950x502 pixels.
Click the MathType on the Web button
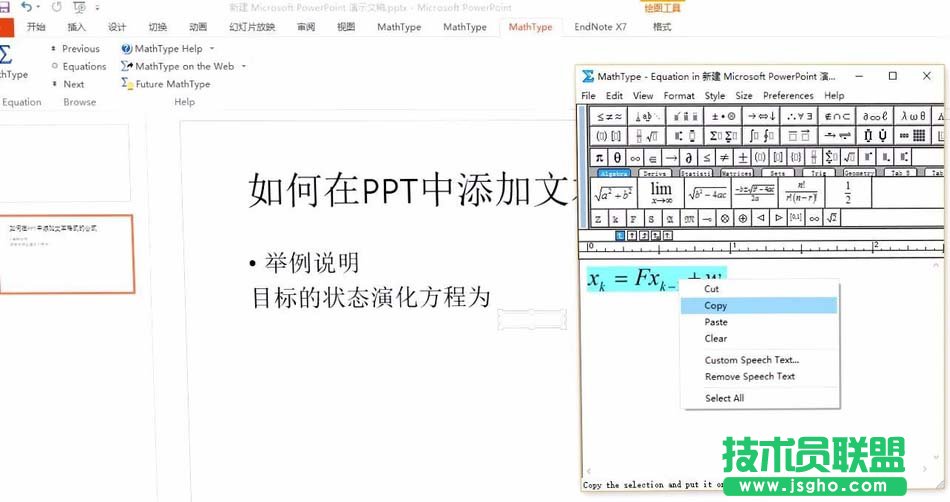(x=178, y=66)
